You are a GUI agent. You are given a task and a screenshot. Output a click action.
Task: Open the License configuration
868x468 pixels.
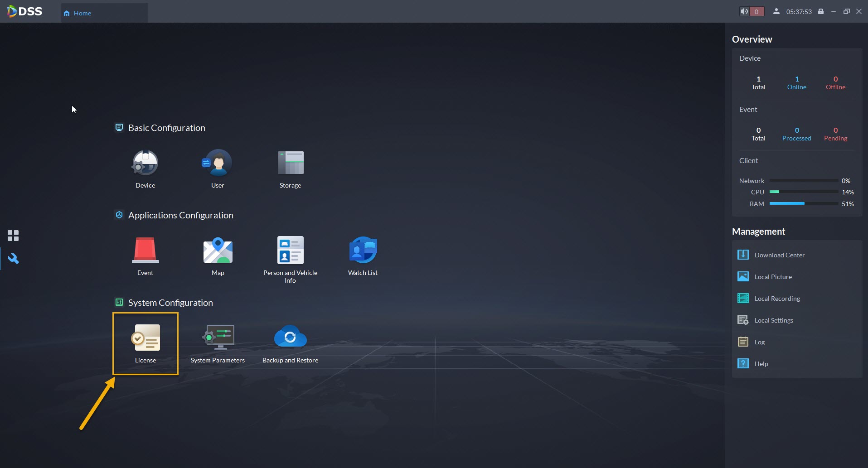click(x=145, y=343)
